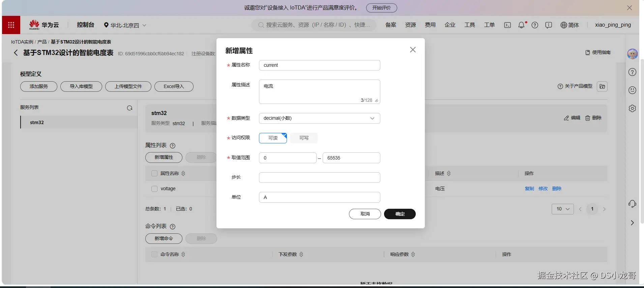This screenshot has width=644, height=288.
Task: Click the folder icon beside 关于产品模型
Action: [x=602, y=87]
